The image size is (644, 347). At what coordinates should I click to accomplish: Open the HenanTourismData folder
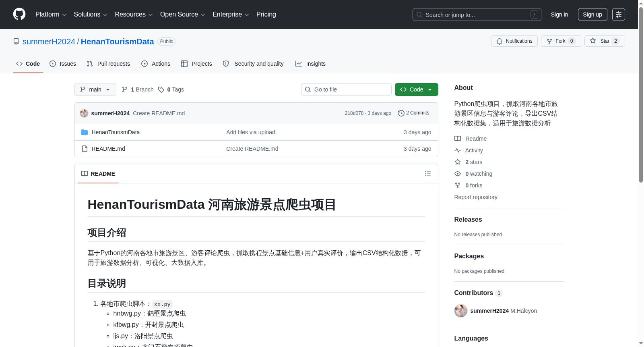(116, 132)
